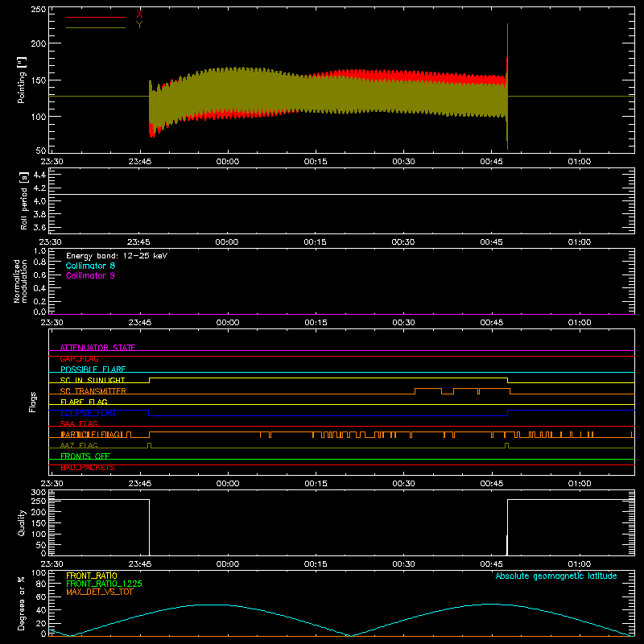Click the first SC_TRANSMITTER pulse after 00:30
Screen dimensions: 644x644
click(428, 389)
